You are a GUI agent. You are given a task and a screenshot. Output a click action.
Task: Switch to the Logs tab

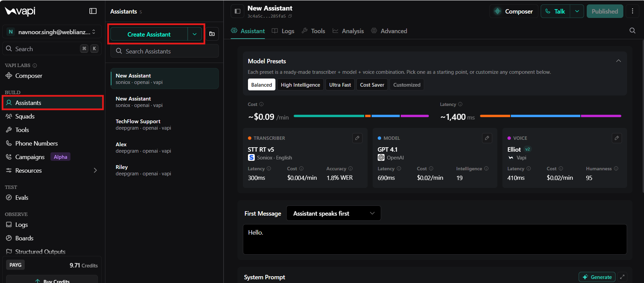283,31
